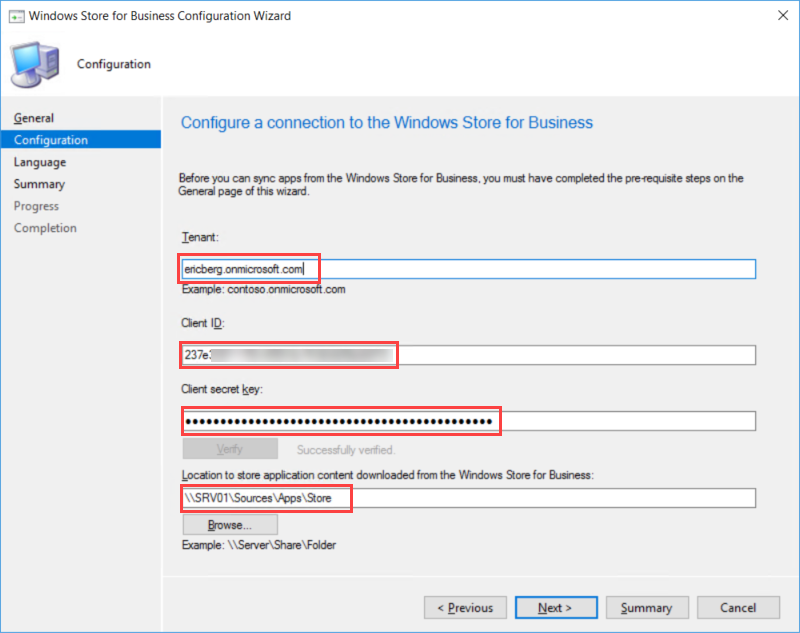
Task: Select the Progress step in the sidebar
Action: (x=36, y=206)
